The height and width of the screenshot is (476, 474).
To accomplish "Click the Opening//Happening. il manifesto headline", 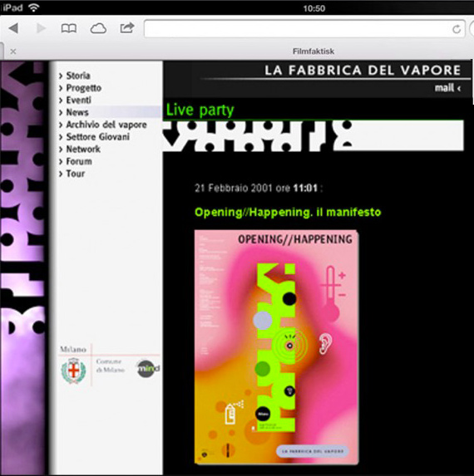I will 288,212.
